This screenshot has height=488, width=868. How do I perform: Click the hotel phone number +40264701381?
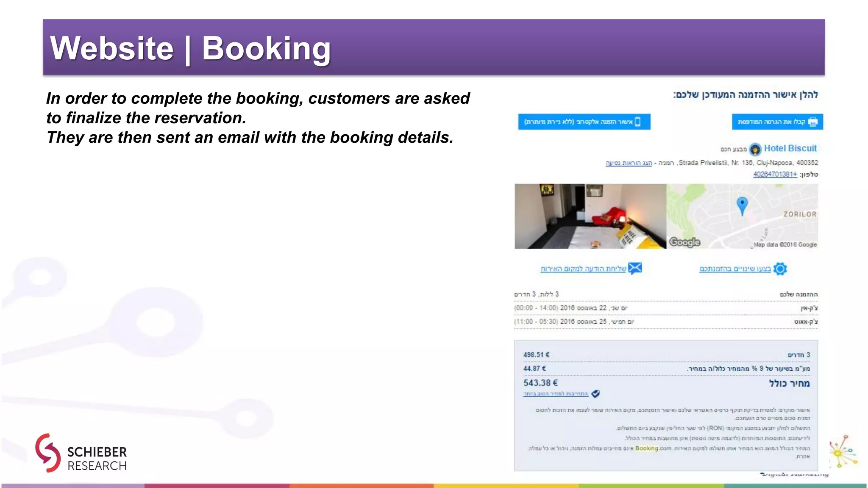pyautogui.click(x=775, y=174)
